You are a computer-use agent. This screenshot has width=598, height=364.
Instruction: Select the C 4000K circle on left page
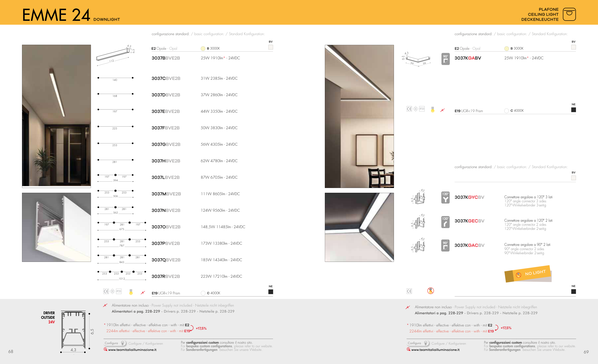pyautogui.click(x=203, y=293)
